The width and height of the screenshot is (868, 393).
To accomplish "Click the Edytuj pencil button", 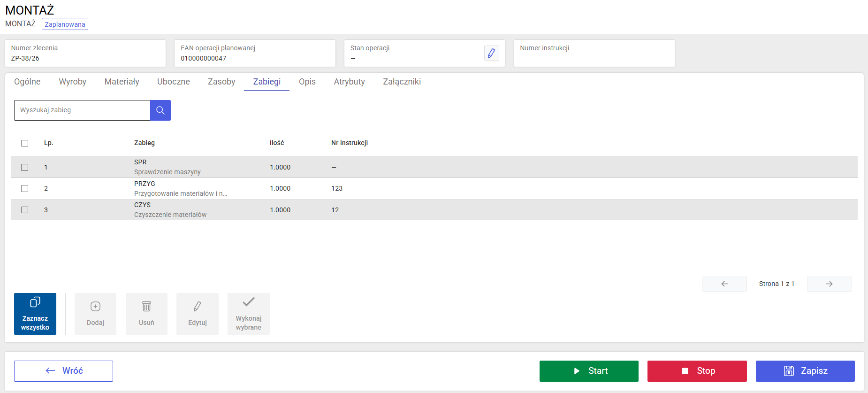I will 198,314.
